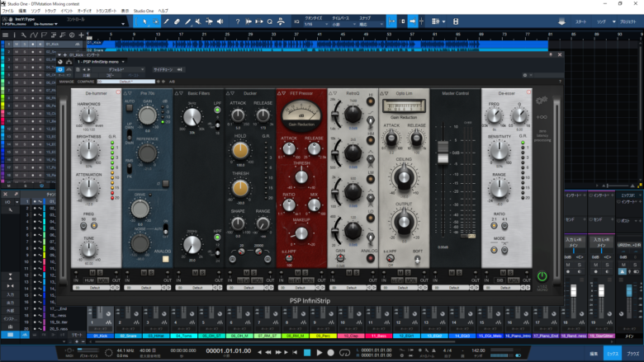The height and width of the screenshot is (362, 644).
Task: Click the スタート (Start) page button
Action: point(580,21)
